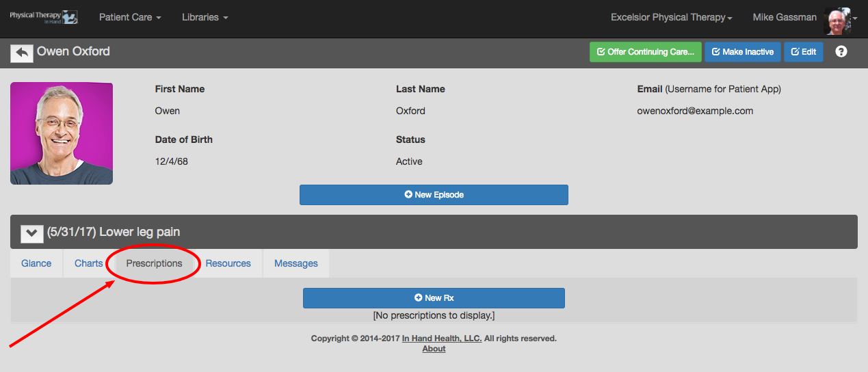Open the Resources tab
The width and height of the screenshot is (868, 372).
pyautogui.click(x=228, y=263)
